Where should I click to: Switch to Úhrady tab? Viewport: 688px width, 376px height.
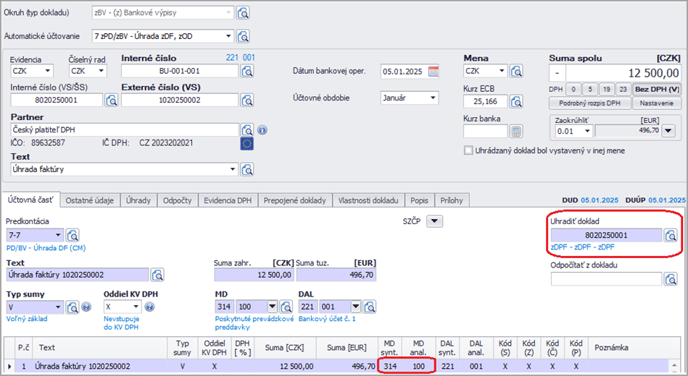click(138, 201)
